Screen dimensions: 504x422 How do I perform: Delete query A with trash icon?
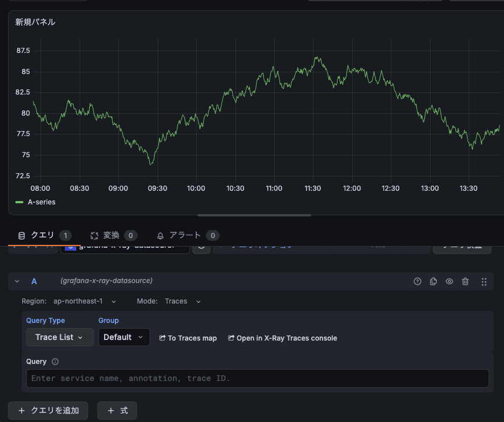(x=465, y=282)
